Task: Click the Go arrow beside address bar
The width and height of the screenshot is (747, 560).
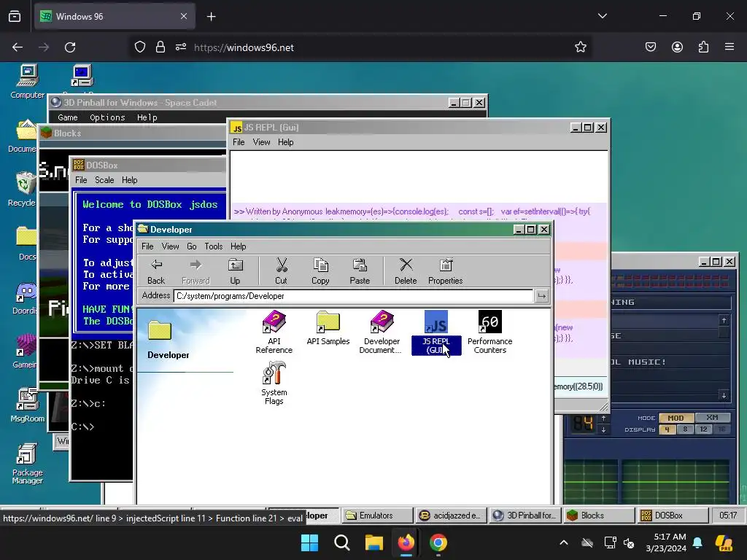Action: click(542, 296)
